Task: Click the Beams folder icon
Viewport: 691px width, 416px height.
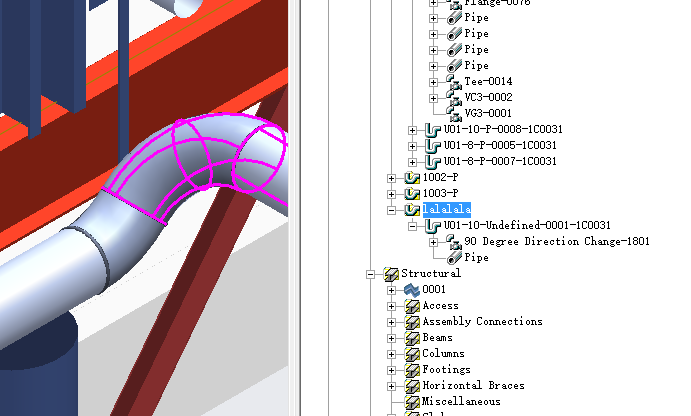Action: point(412,338)
